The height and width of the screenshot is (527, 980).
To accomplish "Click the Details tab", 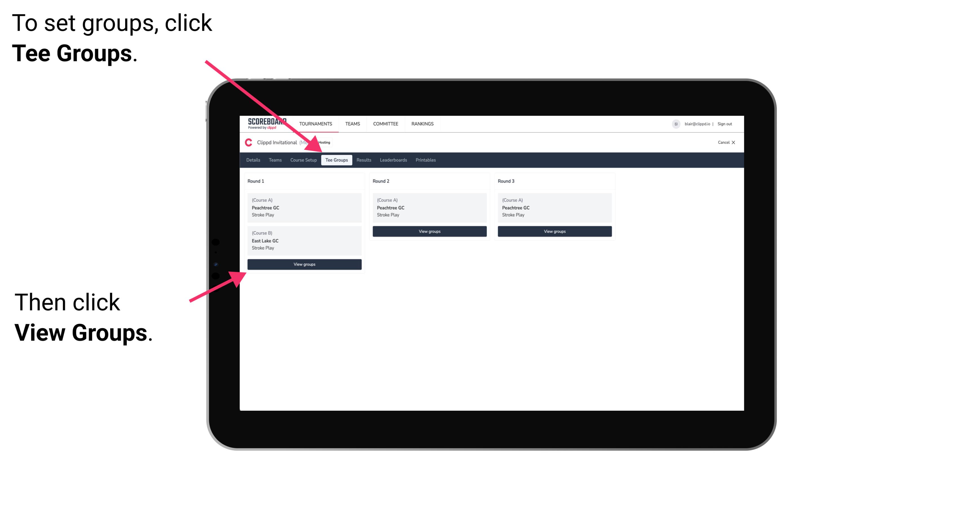I will [x=254, y=160].
